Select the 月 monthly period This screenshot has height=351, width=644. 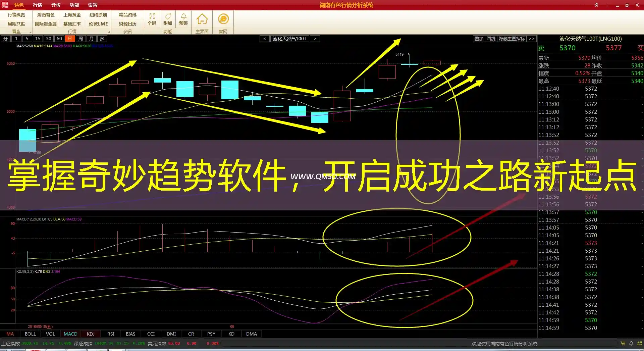click(91, 39)
